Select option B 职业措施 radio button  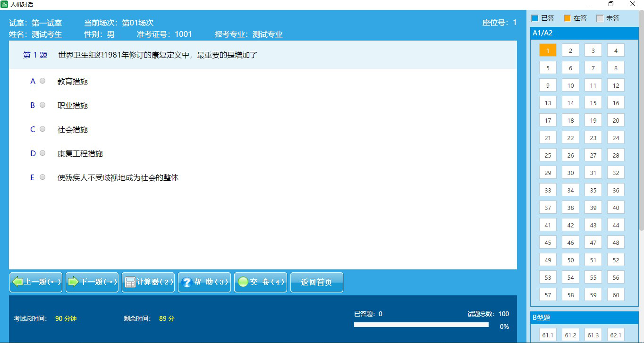click(x=42, y=105)
